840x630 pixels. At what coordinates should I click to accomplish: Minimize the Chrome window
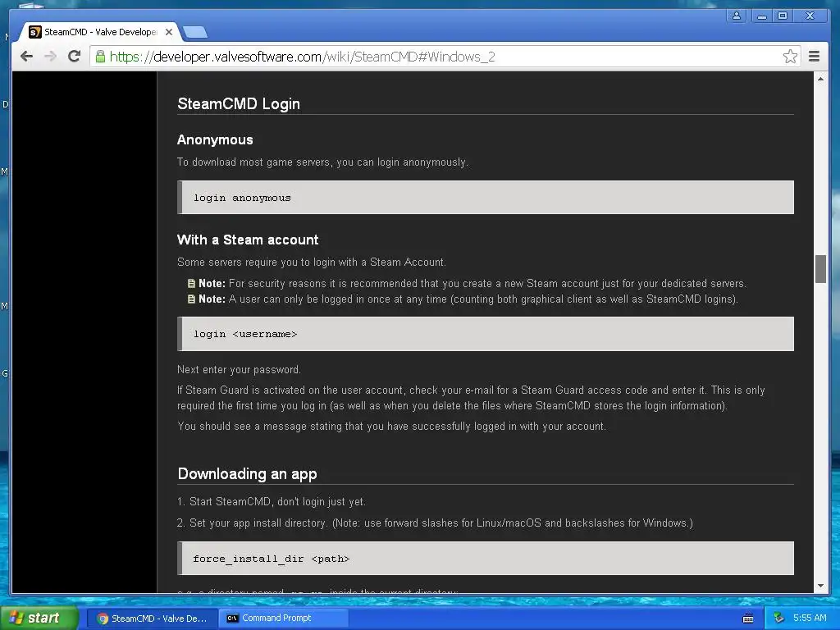[x=761, y=16]
